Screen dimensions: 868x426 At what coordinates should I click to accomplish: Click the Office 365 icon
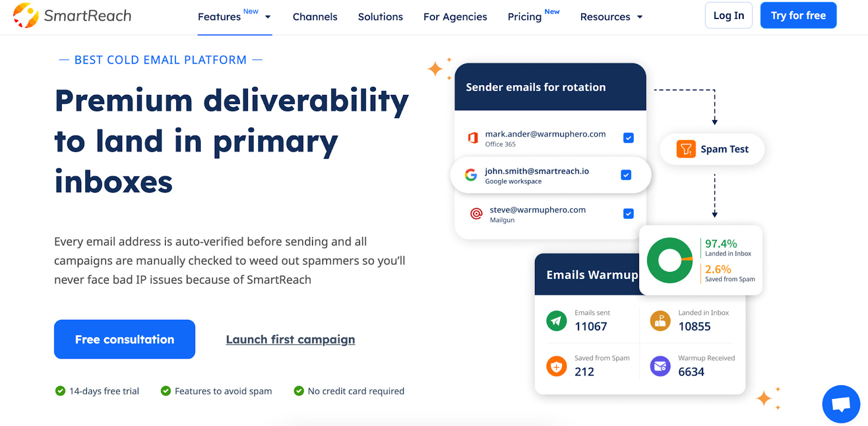(473, 138)
